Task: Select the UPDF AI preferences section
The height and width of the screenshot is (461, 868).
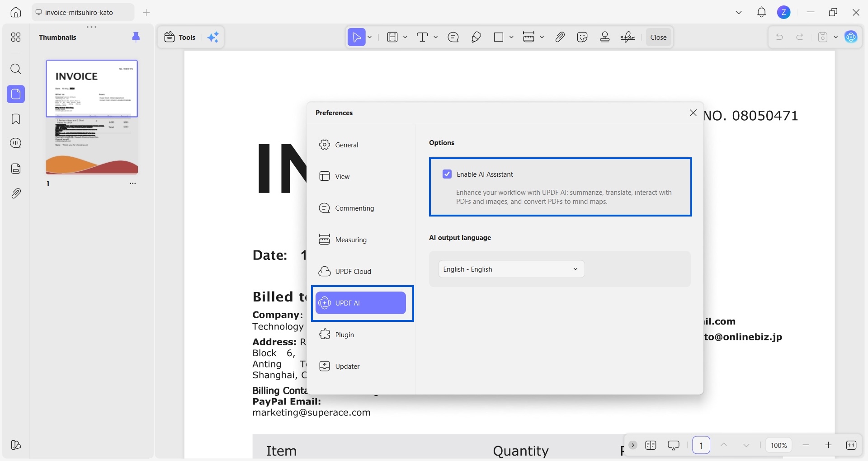Action: coord(361,303)
